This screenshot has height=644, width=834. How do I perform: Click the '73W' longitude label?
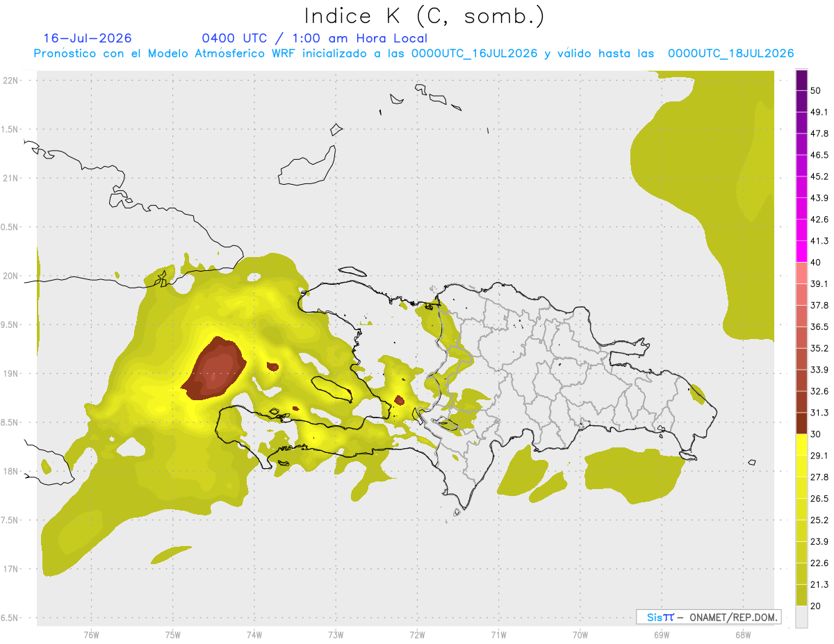tap(336, 635)
